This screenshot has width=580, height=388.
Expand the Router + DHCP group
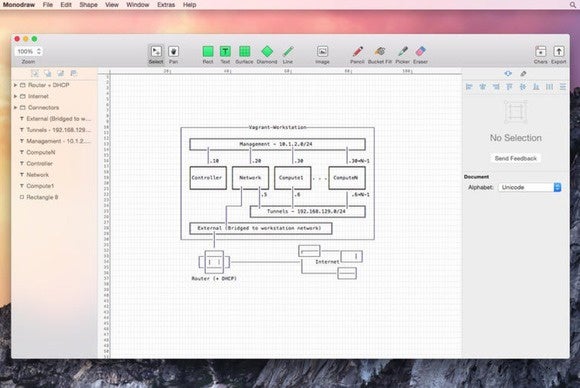coord(15,85)
